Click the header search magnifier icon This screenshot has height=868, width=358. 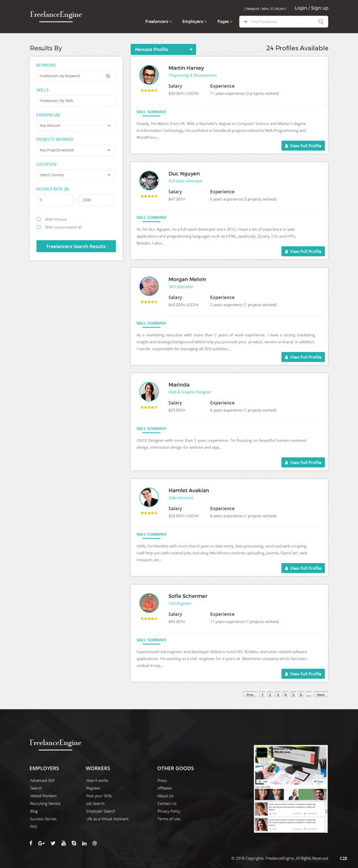pos(321,22)
